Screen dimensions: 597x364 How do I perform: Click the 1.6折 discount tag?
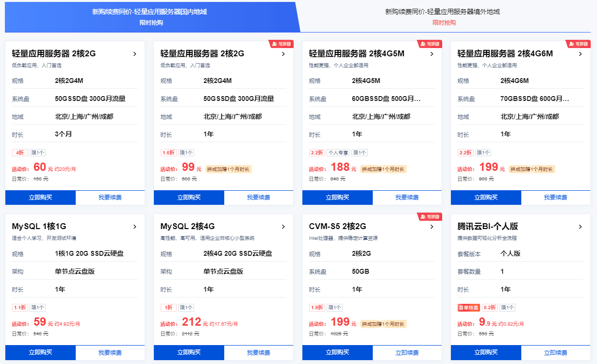(168, 152)
